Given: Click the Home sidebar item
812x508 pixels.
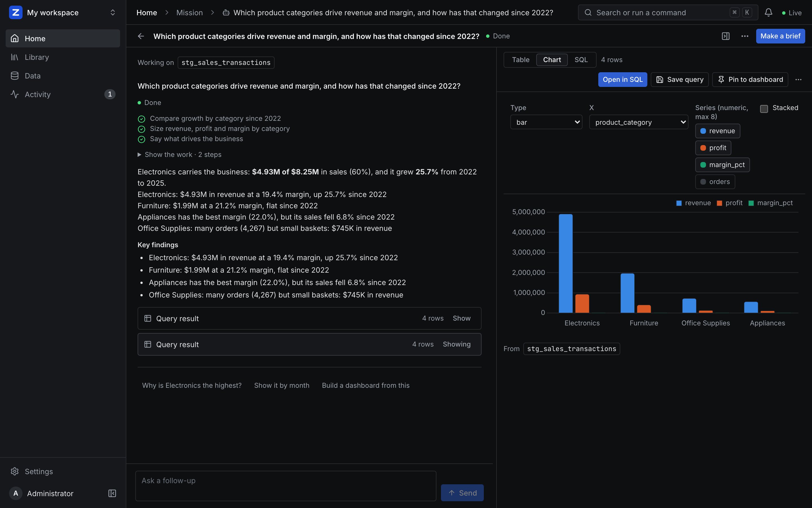Looking at the screenshot, I should coord(63,38).
